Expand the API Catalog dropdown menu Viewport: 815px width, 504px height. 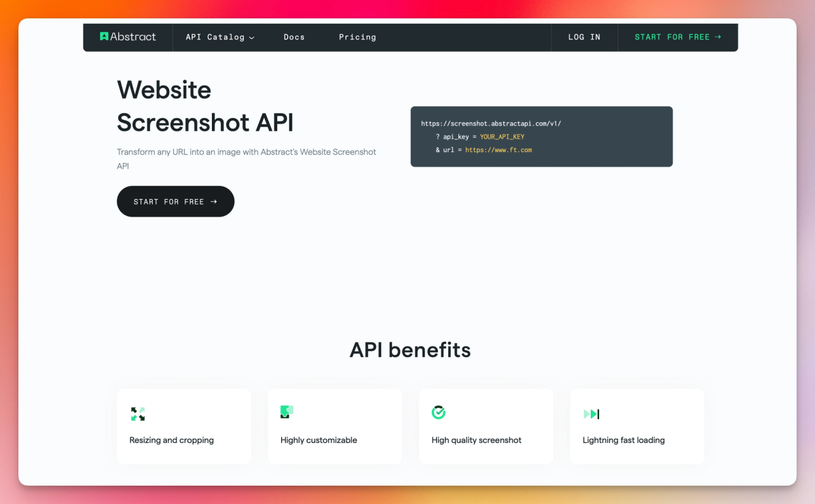(220, 37)
